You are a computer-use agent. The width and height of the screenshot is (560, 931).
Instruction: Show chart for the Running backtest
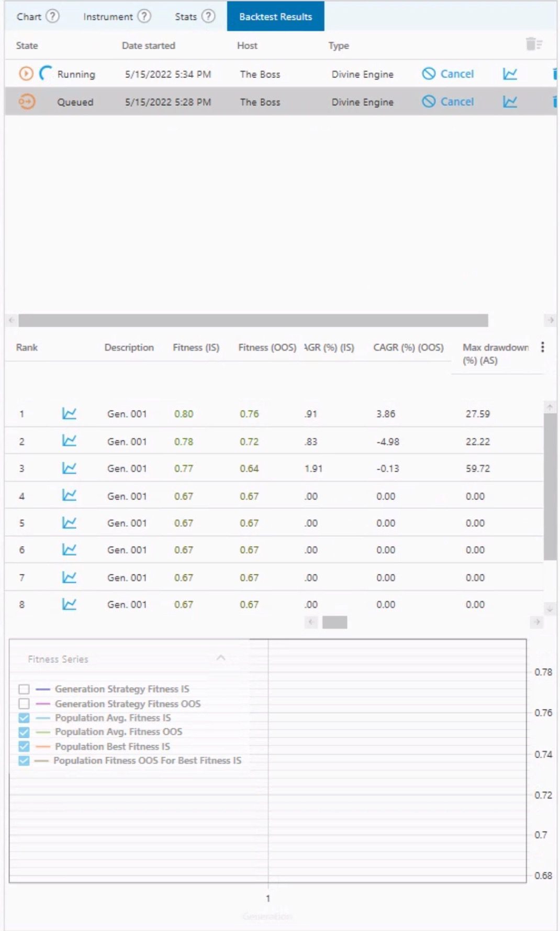pyautogui.click(x=510, y=74)
